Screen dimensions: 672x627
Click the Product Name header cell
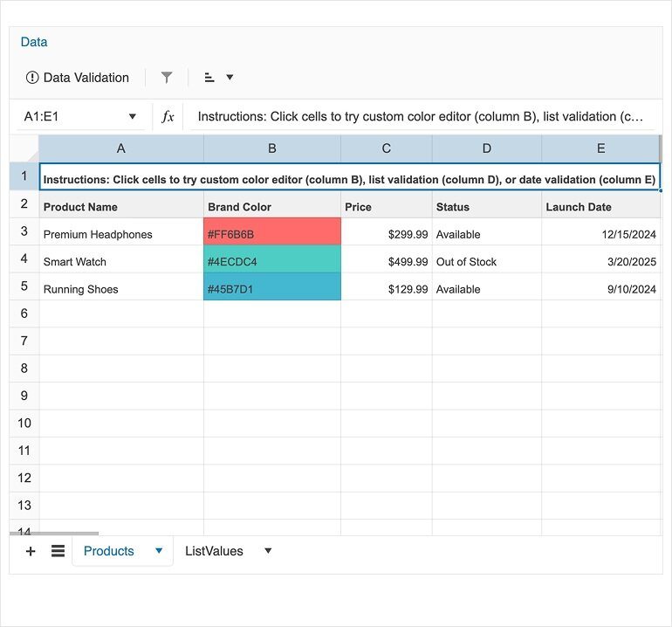click(121, 204)
